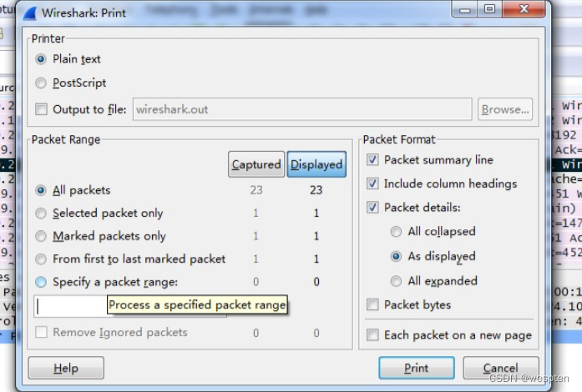Uncheck Include column headings
The width and height of the screenshot is (582, 392).
(x=372, y=183)
